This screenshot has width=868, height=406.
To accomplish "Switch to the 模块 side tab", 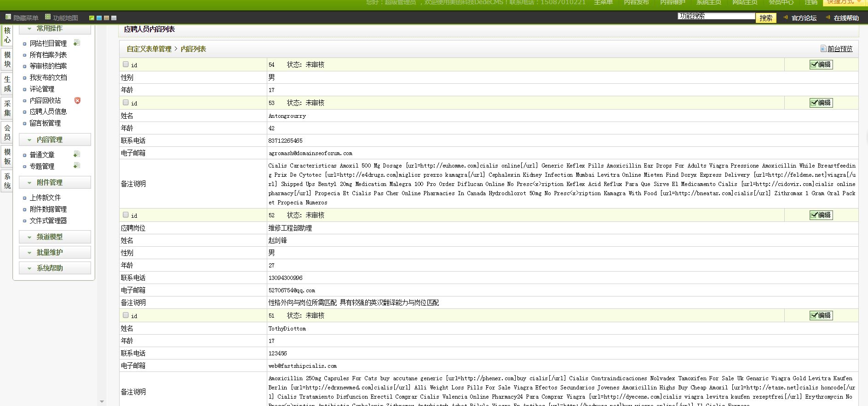I will pyautogui.click(x=7, y=59).
